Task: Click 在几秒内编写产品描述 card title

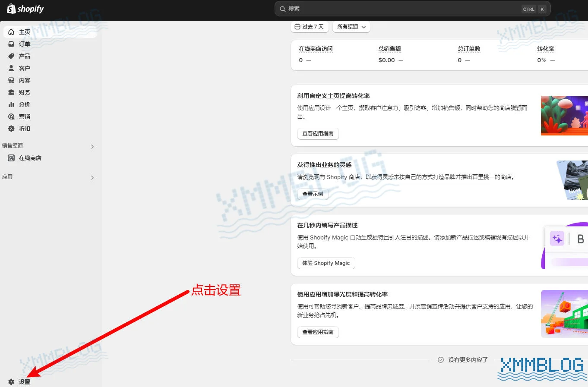Action: [327, 225]
